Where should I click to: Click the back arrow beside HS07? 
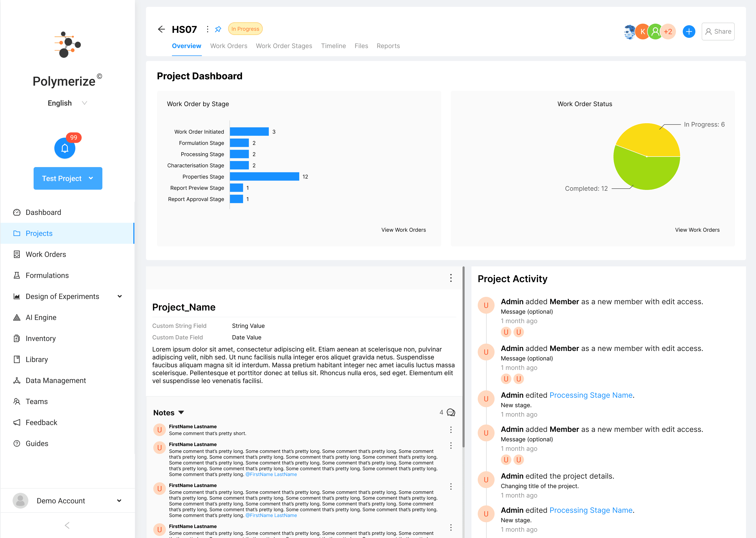[x=161, y=29]
